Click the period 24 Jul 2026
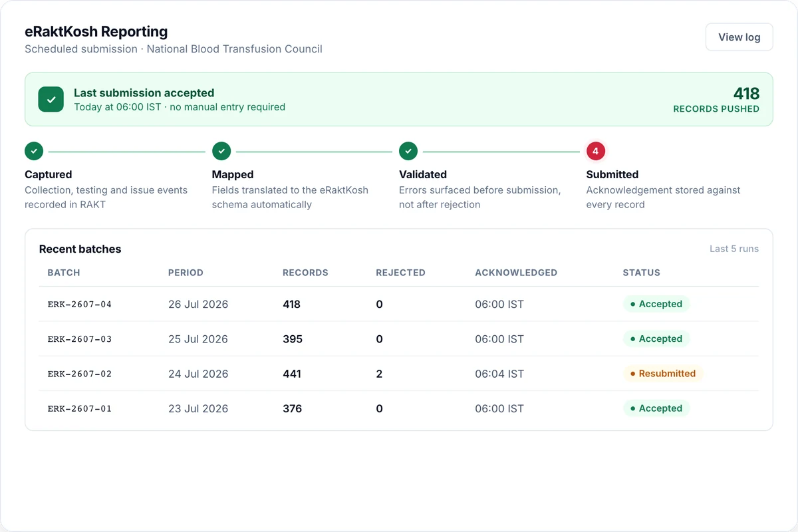This screenshot has height=532, width=798. pyautogui.click(x=198, y=374)
